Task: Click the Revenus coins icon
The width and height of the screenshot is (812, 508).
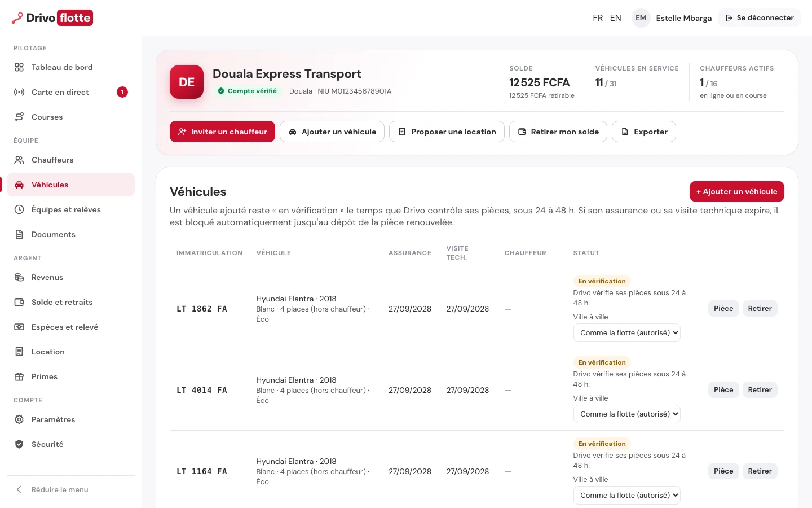Action: tap(19, 277)
